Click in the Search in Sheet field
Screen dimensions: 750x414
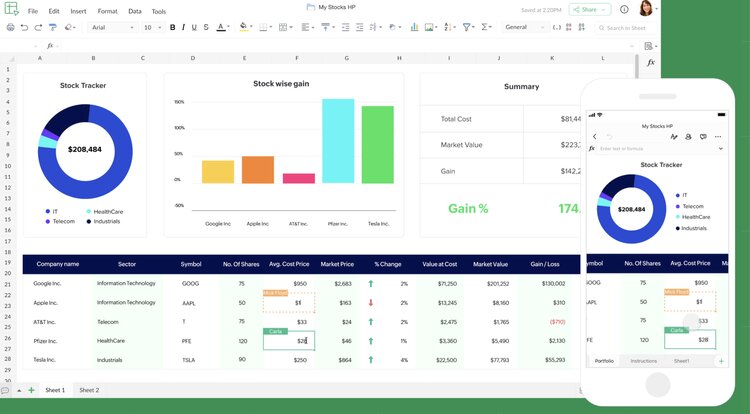click(626, 28)
